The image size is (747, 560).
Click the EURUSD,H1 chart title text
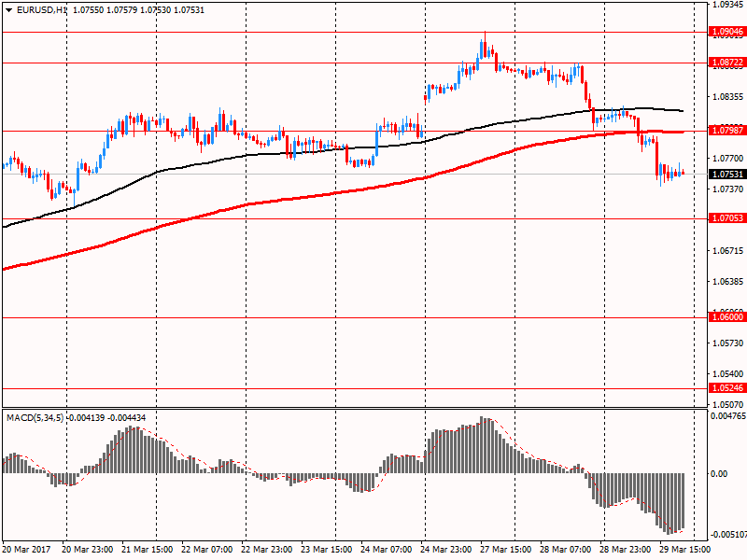point(42,10)
